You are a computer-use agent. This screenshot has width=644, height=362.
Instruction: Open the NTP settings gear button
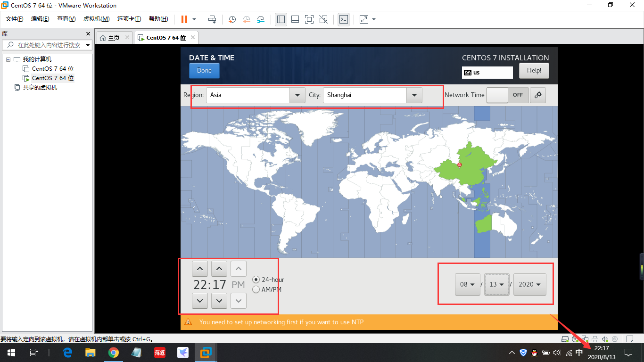tap(537, 95)
